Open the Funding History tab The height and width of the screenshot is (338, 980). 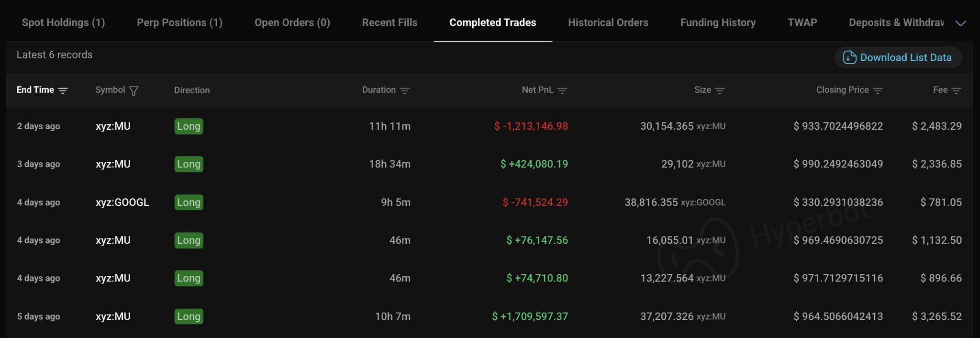(x=718, y=23)
